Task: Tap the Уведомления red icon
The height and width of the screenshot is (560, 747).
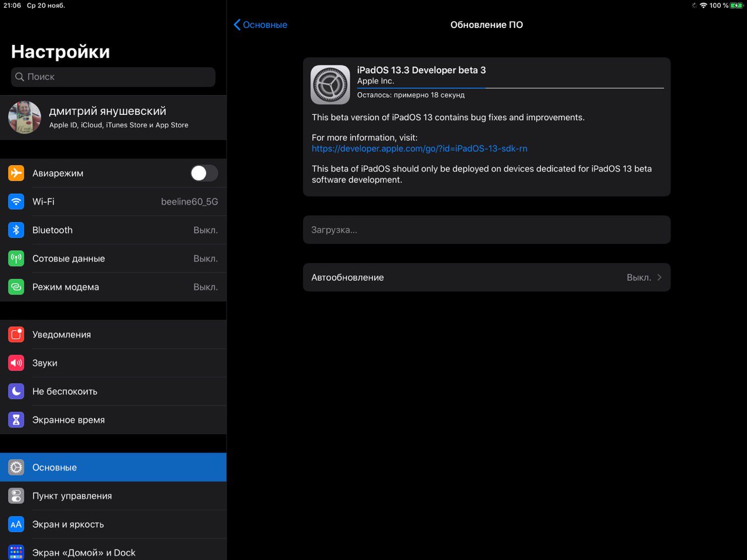Action: [16, 334]
